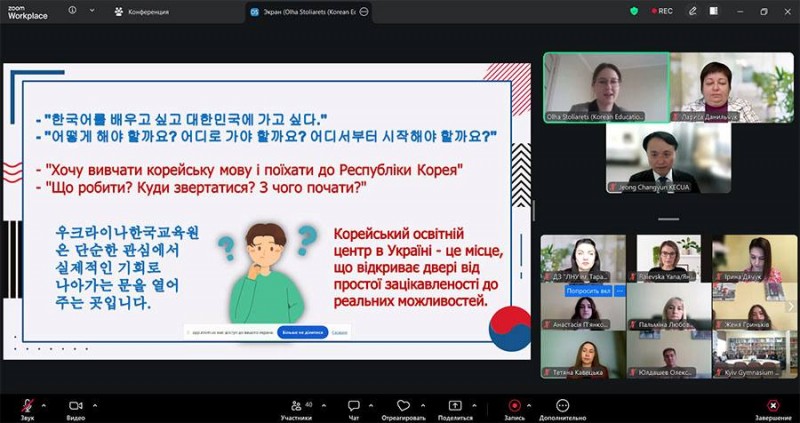Select Лариса Данильчук video tile

(732, 87)
